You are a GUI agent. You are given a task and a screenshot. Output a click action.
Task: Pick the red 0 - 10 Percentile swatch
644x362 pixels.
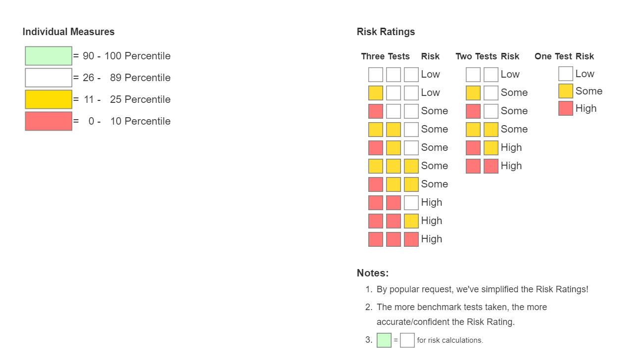[49, 121]
